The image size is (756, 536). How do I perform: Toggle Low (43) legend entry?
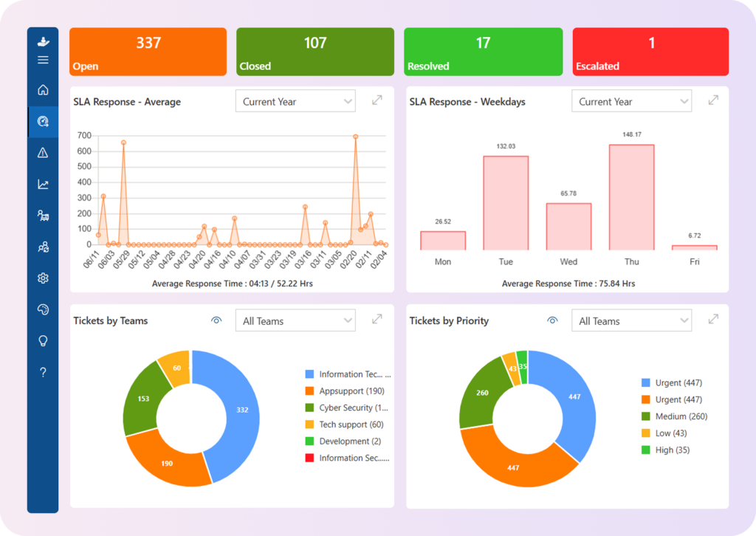pos(664,433)
